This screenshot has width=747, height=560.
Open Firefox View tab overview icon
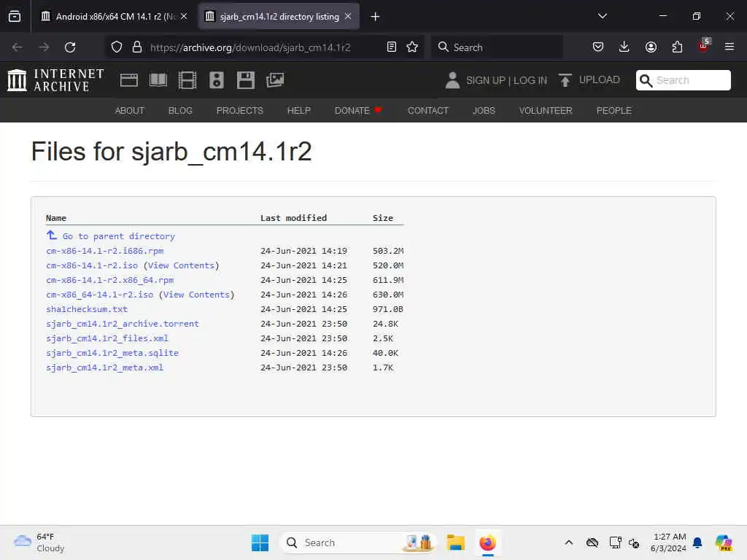[15, 17]
